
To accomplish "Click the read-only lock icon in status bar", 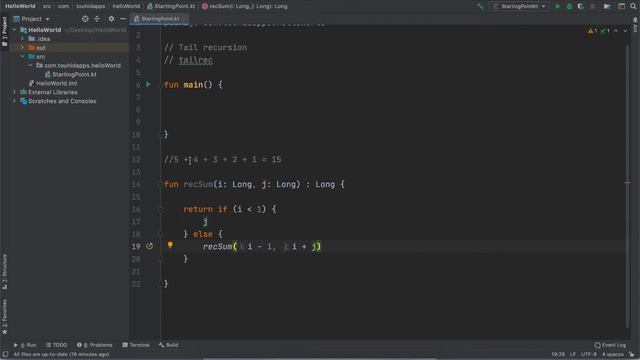I will 631,354.
